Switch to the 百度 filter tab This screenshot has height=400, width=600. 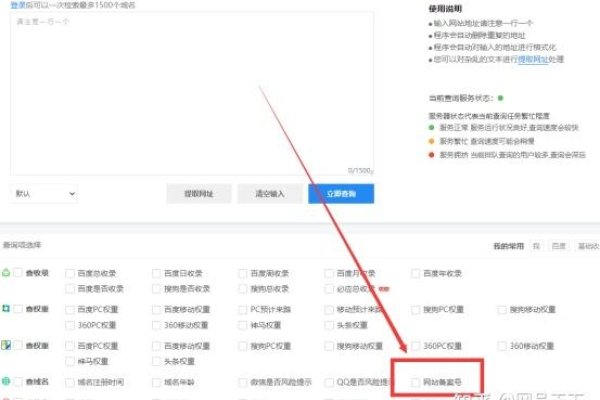pyautogui.click(x=559, y=246)
